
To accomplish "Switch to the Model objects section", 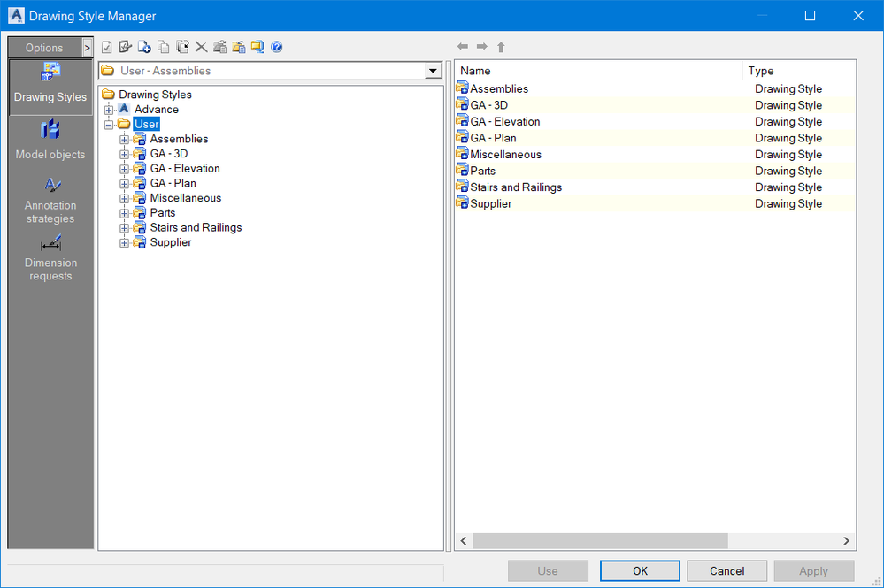I will pos(50,141).
